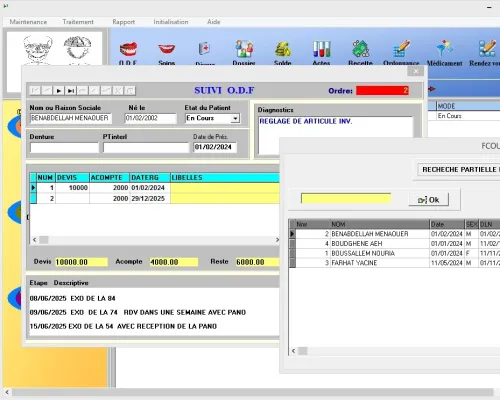Open the Solde money icon
500x400 pixels.
coord(283,49)
